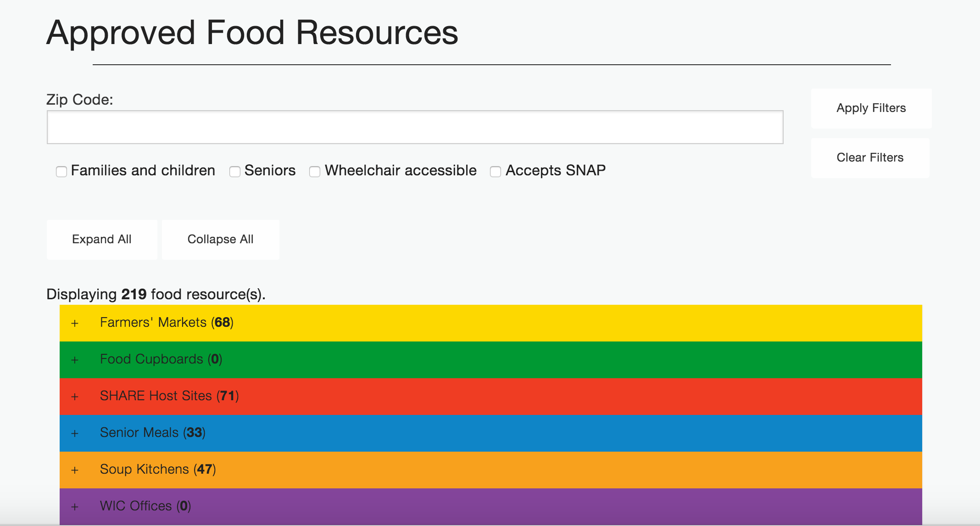Click the Clear Filters button
980x526 pixels.
click(870, 158)
